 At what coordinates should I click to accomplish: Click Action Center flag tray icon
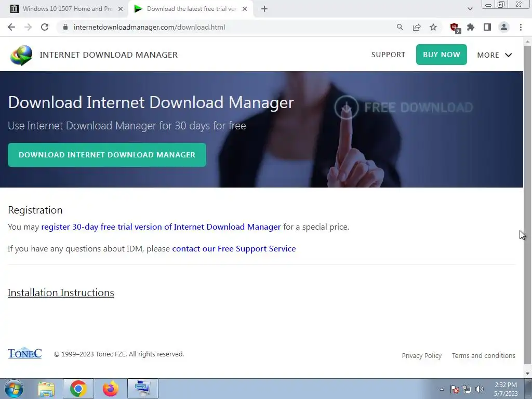point(455,389)
